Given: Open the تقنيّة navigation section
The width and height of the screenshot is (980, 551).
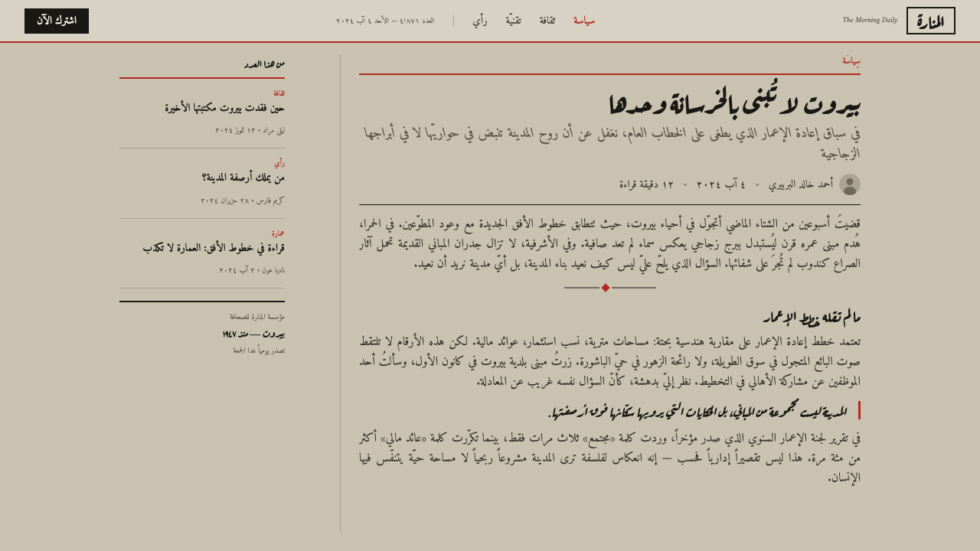Looking at the screenshot, I should [513, 21].
